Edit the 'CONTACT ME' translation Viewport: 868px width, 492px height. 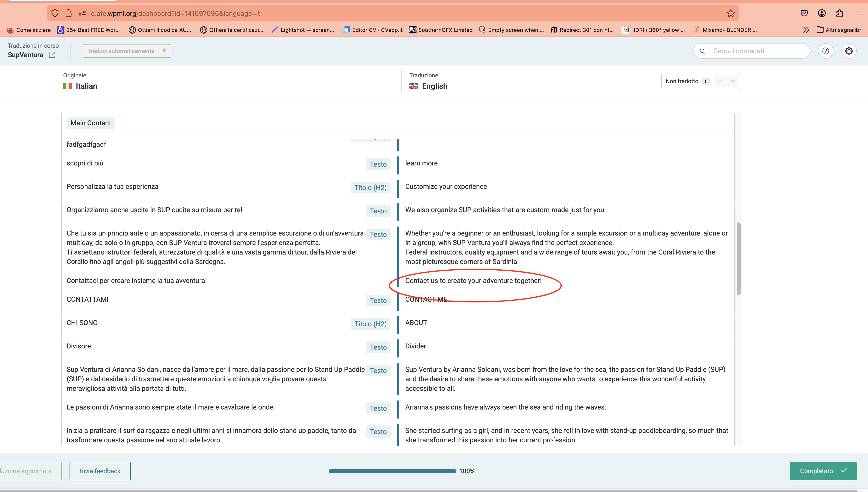point(426,299)
